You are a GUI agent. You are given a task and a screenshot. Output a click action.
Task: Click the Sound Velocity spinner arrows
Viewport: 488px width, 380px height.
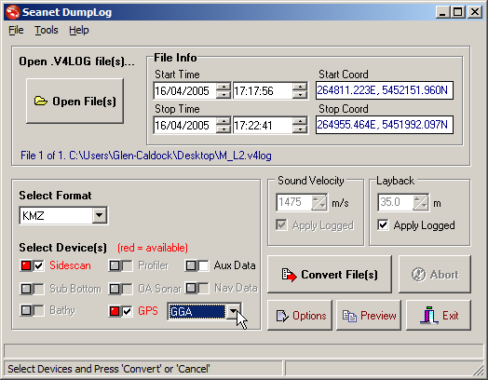[x=319, y=202]
